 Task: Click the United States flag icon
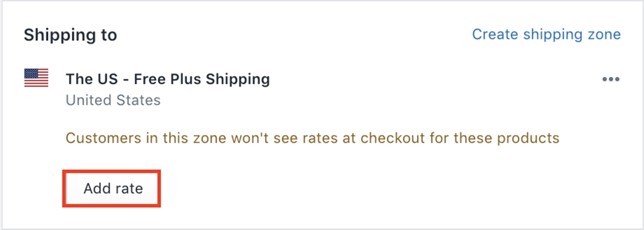tap(36, 78)
